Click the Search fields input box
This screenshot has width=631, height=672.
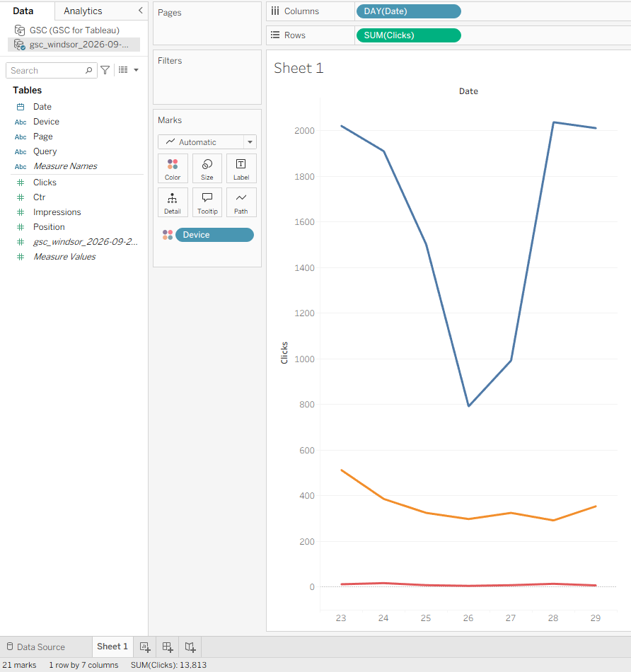pos(52,70)
